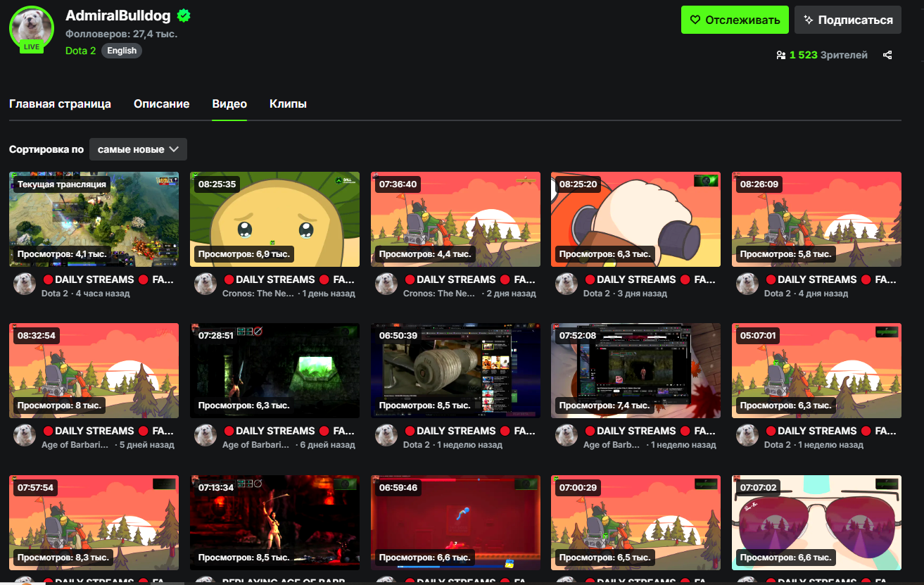The image size is (924, 585).
Task: Click channel avatar below the 07:52:08 video
Action: [567, 435]
